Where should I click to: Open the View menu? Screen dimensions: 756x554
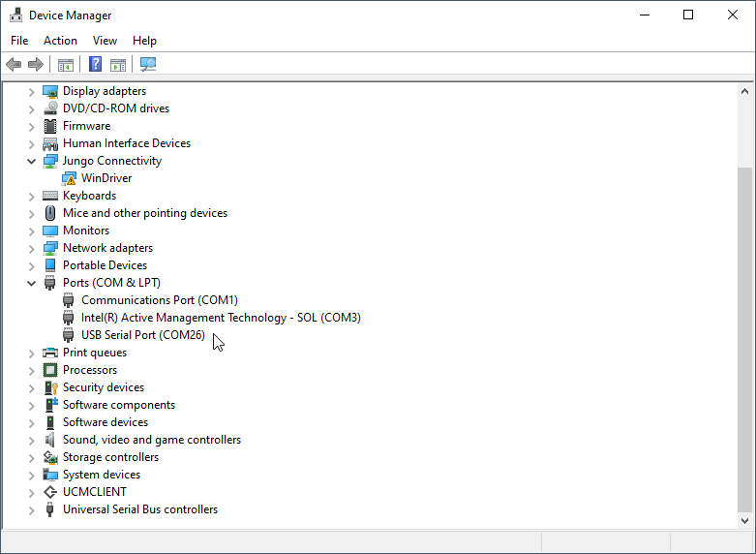(105, 41)
